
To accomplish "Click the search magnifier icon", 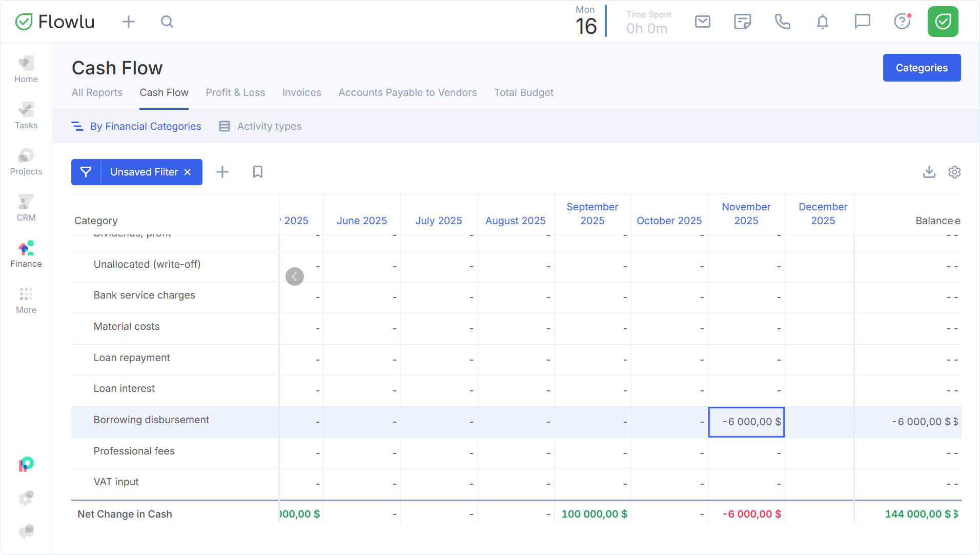I will pyautogui.click(x=167, y=22).
